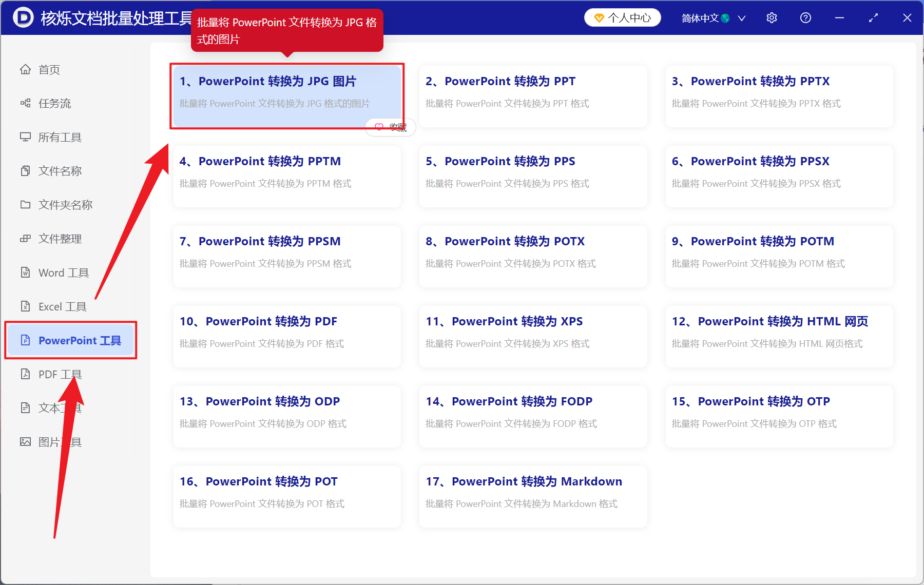The image size is (924, 585).
Task: Open PowerPoint 转换为 JPG 图片 card
Action: [287, 96]
